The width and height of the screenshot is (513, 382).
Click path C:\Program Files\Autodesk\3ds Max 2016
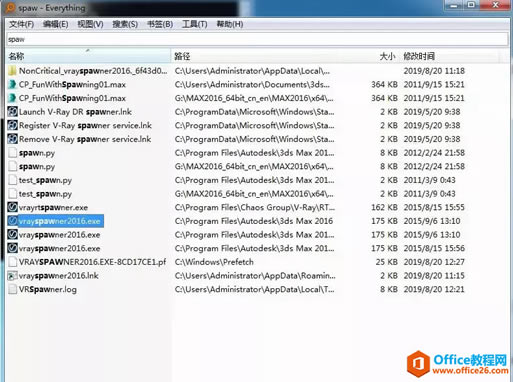click(254, 221)
